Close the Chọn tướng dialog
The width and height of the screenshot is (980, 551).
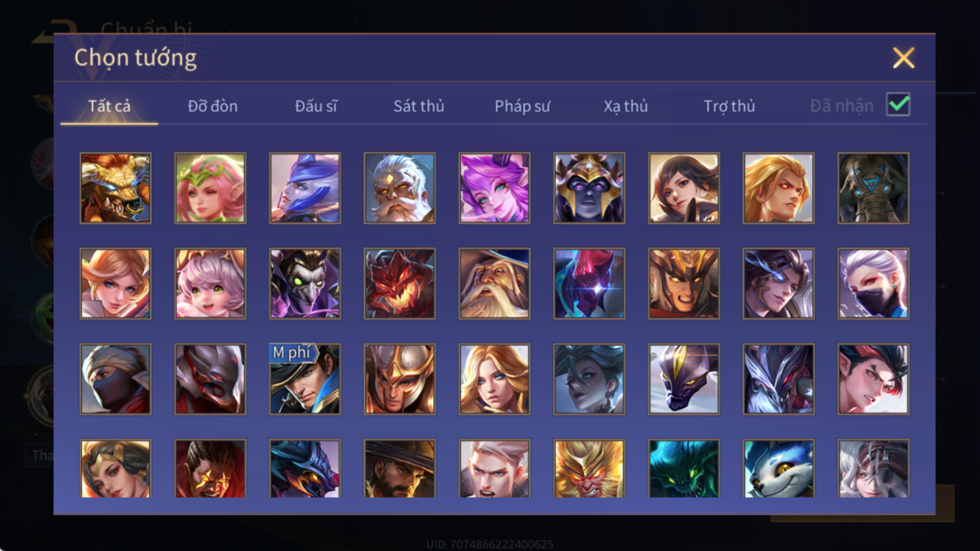coord(903,58)
